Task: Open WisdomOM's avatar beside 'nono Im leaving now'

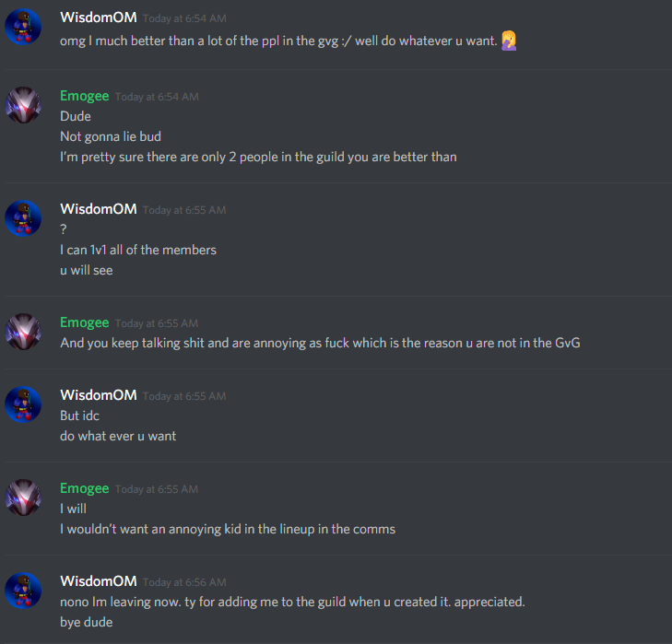Action: [23, 591]
